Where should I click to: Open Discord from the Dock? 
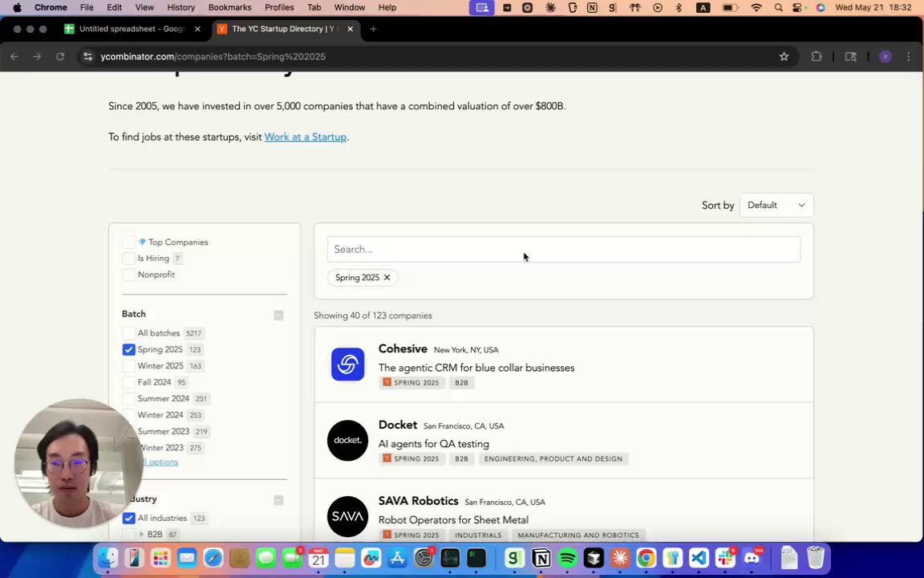(752, 557)
